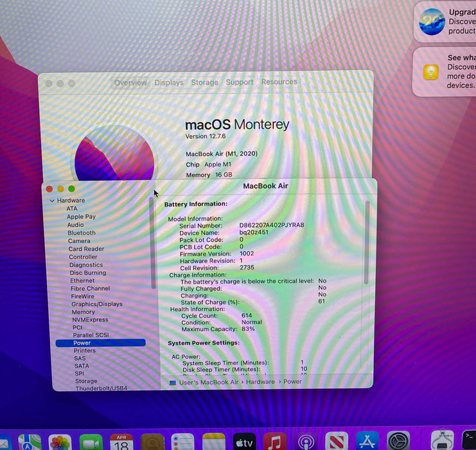Select Printers in the sidebar
The image size is (476, 450).
coord(84,350)
